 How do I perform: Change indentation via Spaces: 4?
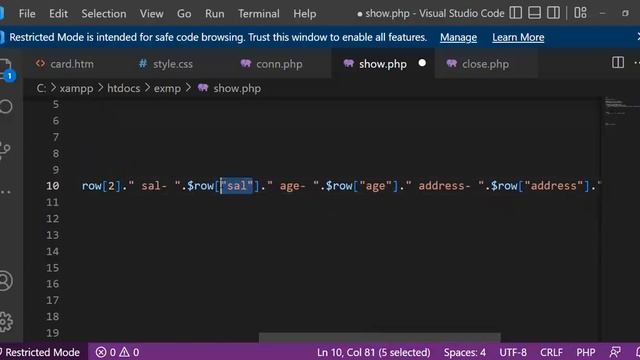click(x=464, y=352)
